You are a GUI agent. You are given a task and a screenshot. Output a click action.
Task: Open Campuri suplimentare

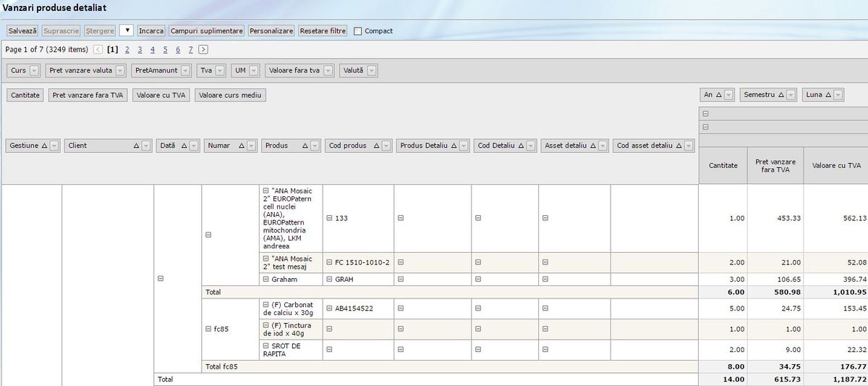(x=207, y=31)
